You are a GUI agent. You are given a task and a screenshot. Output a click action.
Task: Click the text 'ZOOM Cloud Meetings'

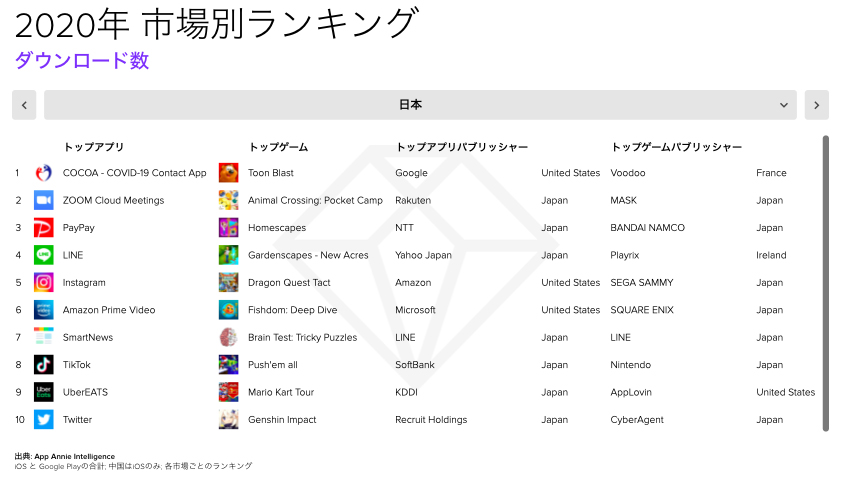click(113, 200)
